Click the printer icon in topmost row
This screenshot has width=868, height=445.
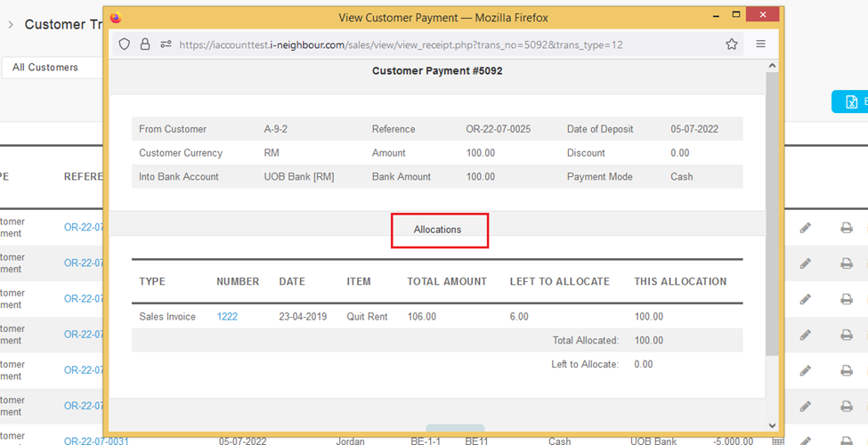pyautogui.click(x=846, y=228)
